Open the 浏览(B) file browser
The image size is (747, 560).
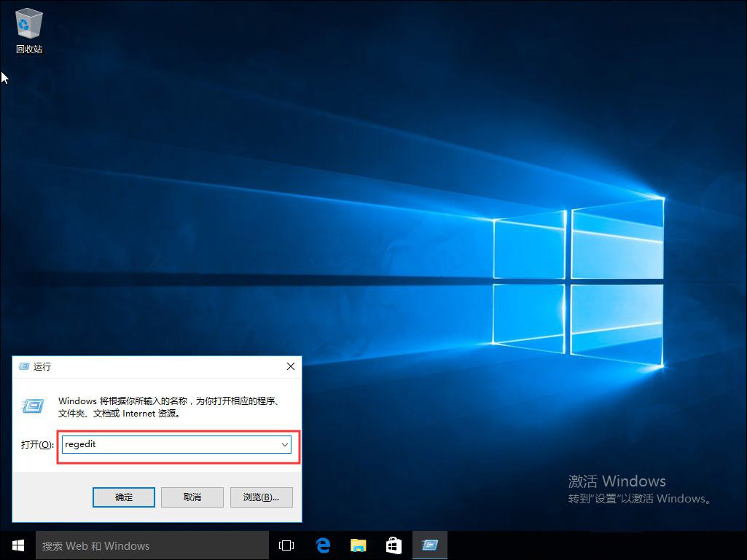coord(261,497)
